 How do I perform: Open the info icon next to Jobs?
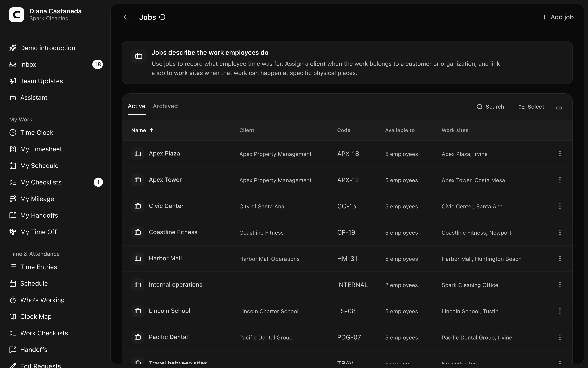(x=162, y=17)
